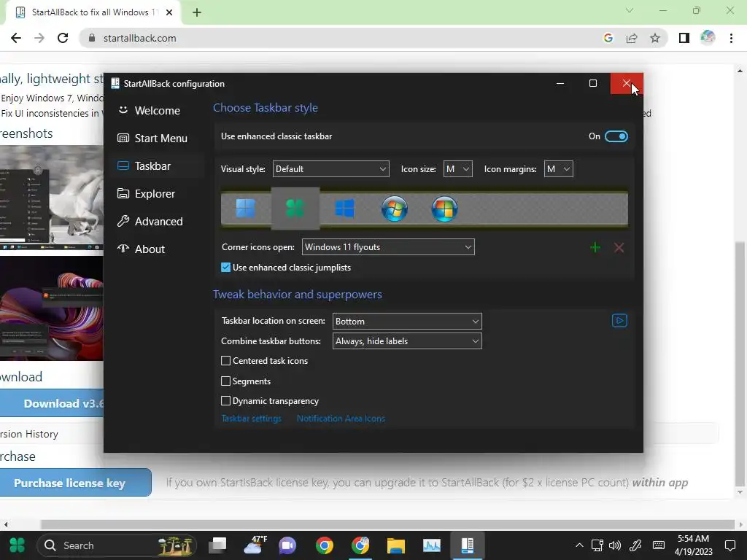Click the volume icon in system tray

point(615,545)
